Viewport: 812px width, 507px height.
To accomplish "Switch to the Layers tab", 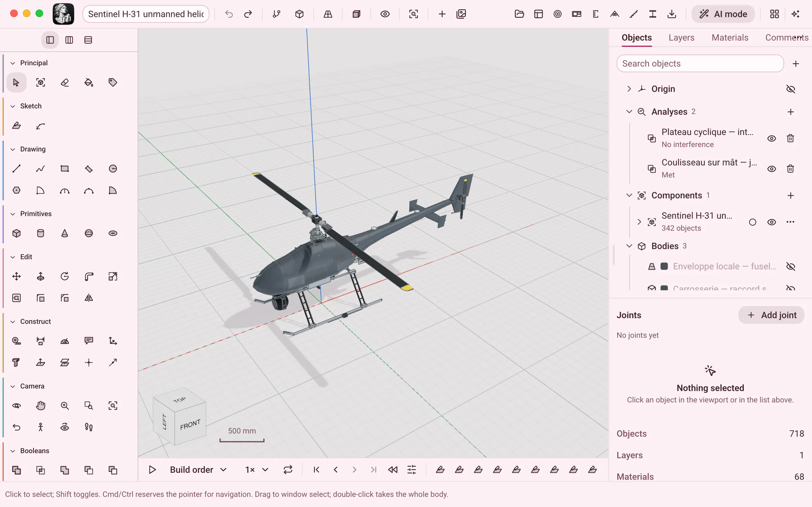I will (681, 38).
